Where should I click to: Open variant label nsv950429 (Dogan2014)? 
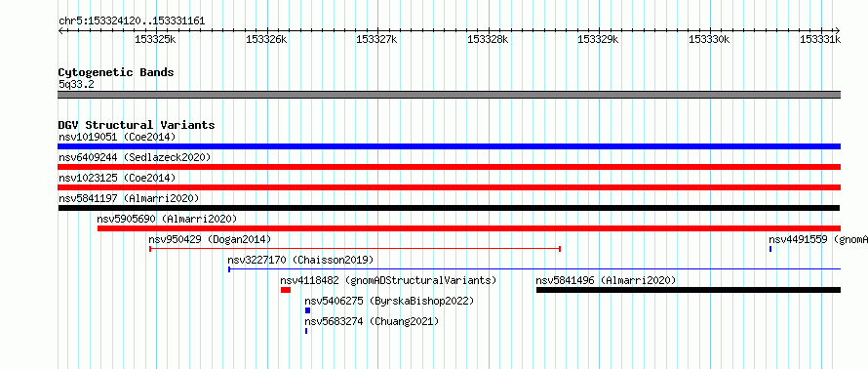tap(210, 239)
